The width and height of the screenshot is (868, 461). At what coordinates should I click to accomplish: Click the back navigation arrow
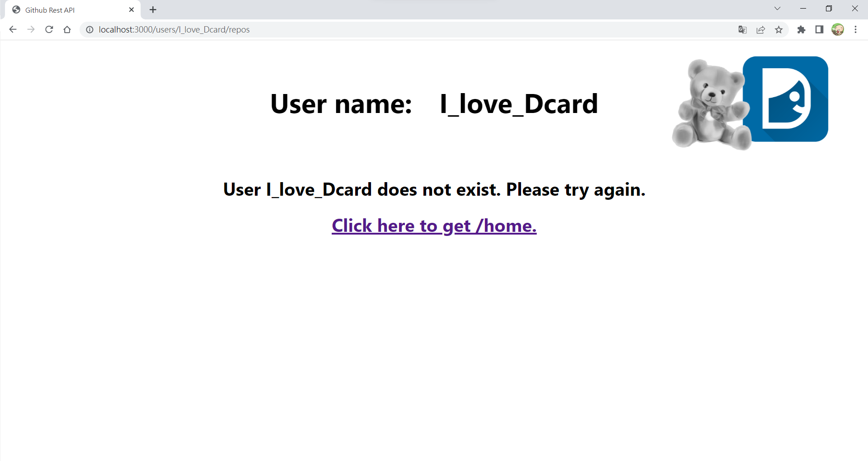click(13, 29)
